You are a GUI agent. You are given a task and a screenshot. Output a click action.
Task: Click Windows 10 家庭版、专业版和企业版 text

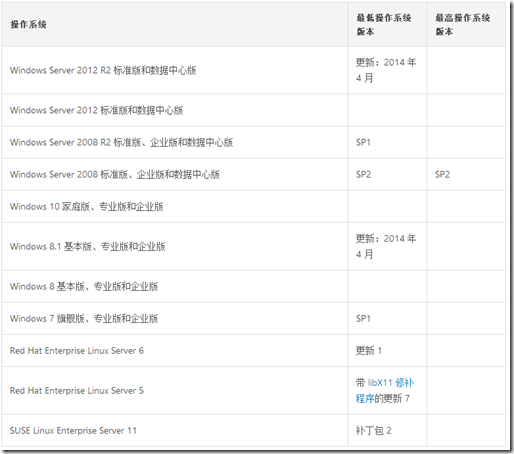pos(87,206)
